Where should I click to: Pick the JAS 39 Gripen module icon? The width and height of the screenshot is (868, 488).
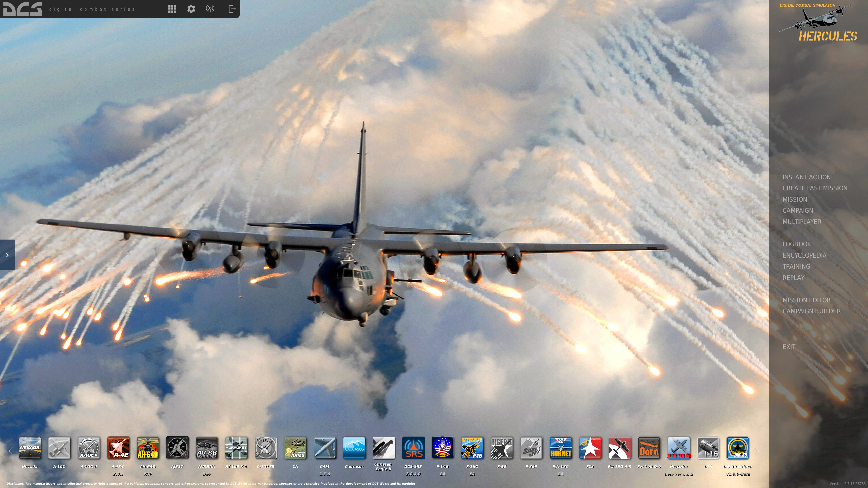[737, 448]
